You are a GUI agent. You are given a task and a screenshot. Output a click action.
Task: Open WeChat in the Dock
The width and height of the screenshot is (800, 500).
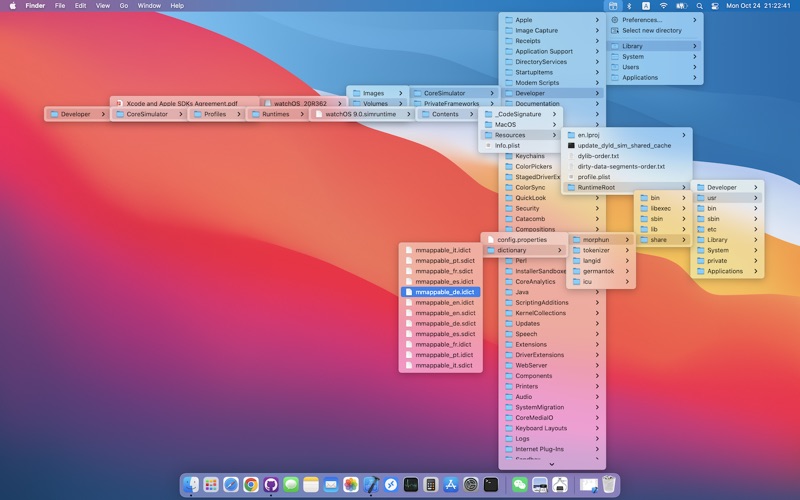coord(520,484)
